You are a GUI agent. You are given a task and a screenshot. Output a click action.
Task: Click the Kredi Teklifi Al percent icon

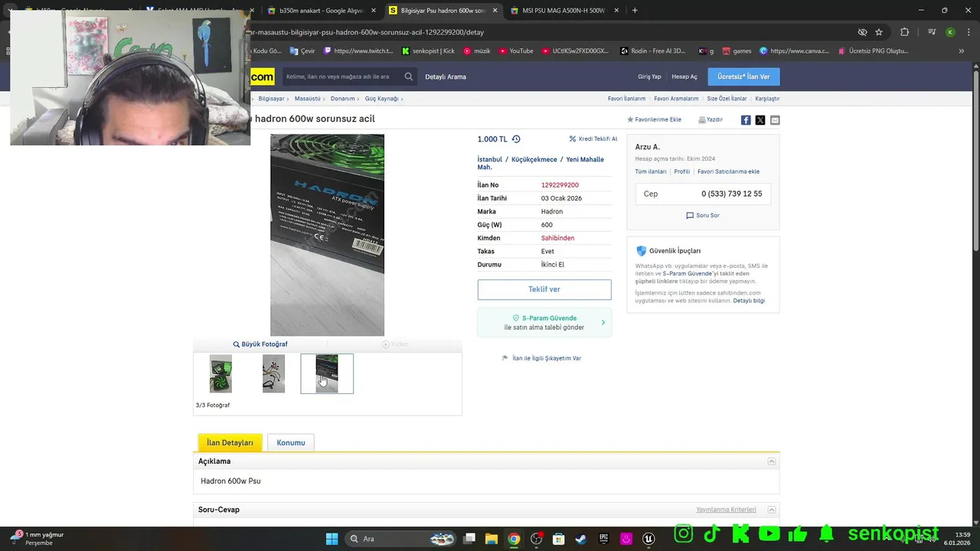(573, 139)
